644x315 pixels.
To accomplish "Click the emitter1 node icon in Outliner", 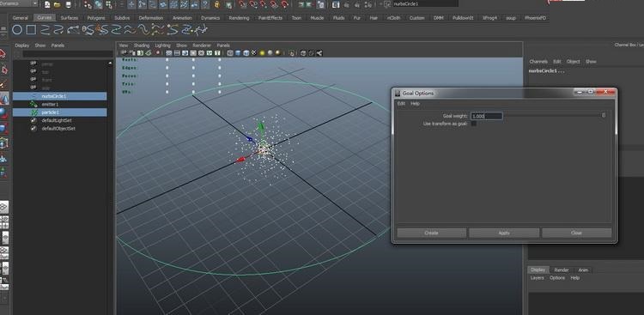I will coord(34,105).
